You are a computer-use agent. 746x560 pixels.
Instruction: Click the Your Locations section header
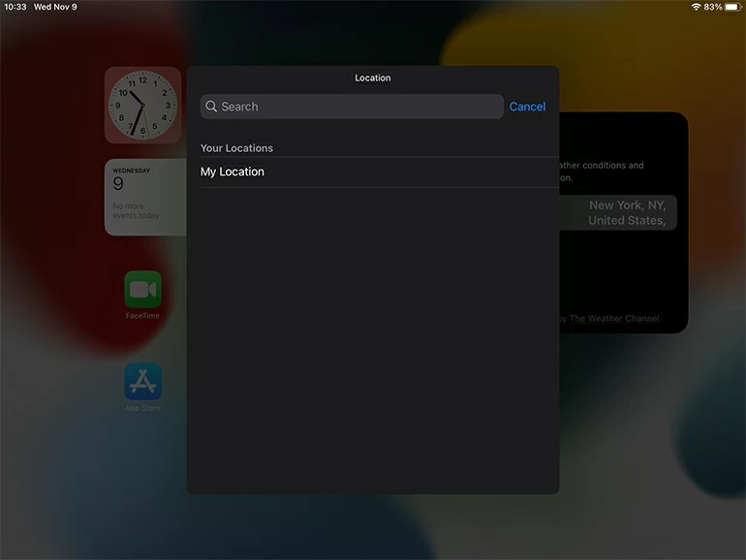coord(236,148)
